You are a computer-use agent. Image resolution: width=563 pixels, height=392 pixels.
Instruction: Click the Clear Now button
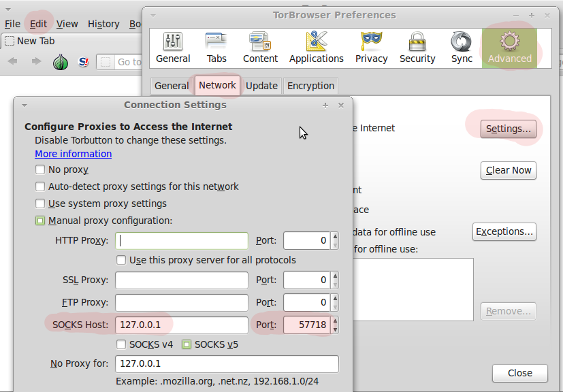508,170
